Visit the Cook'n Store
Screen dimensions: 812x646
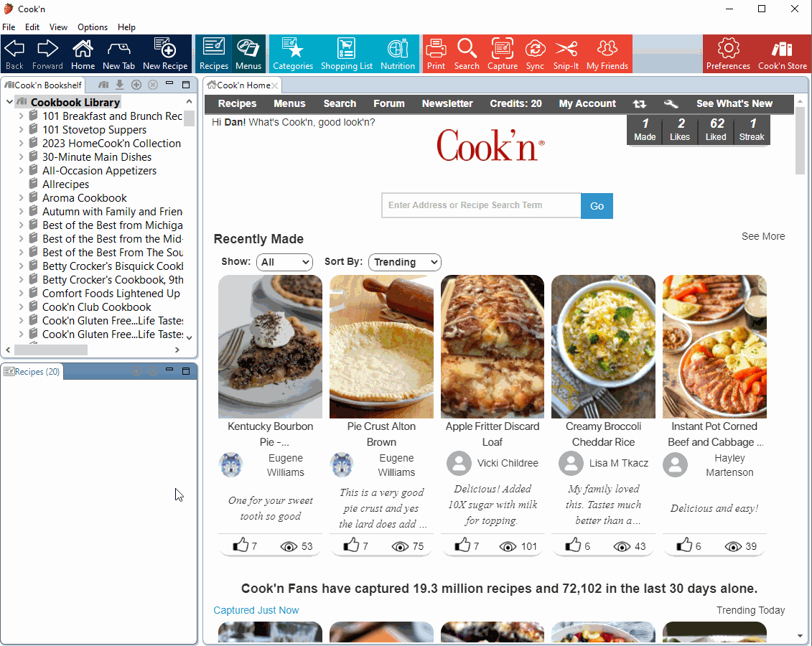tap(783, 54)
